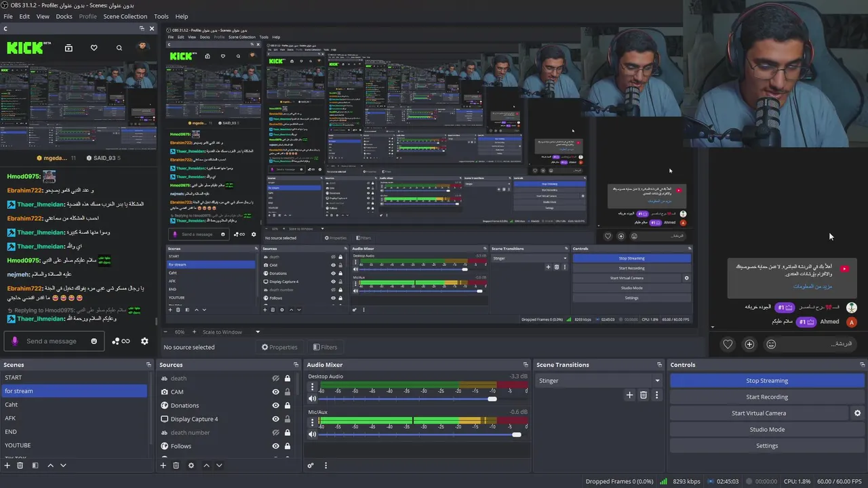Screen dimensions: 868x488
Task: Show the hidden death source
Action: point(275,378)
